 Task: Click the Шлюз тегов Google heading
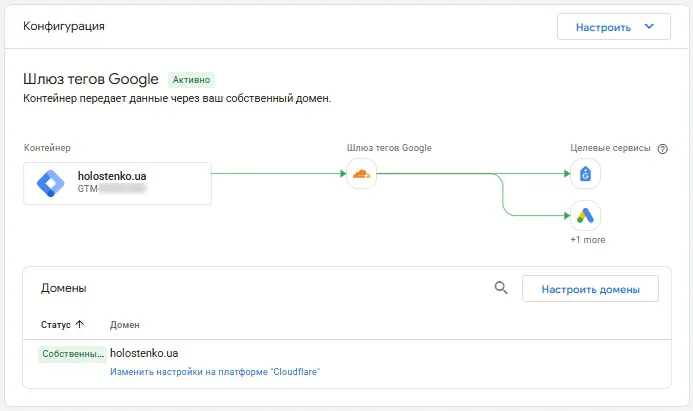point(91,79)
